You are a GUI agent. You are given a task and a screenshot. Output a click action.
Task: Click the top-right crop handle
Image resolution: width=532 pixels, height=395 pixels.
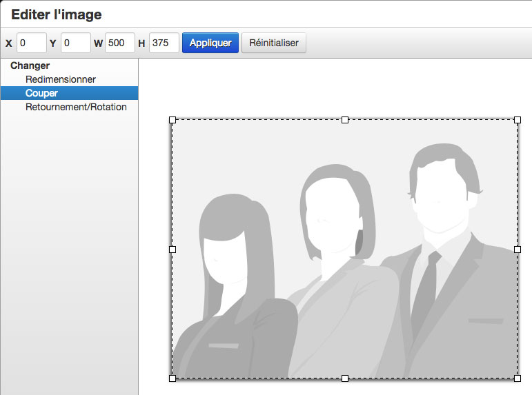(x=518, y=120)
